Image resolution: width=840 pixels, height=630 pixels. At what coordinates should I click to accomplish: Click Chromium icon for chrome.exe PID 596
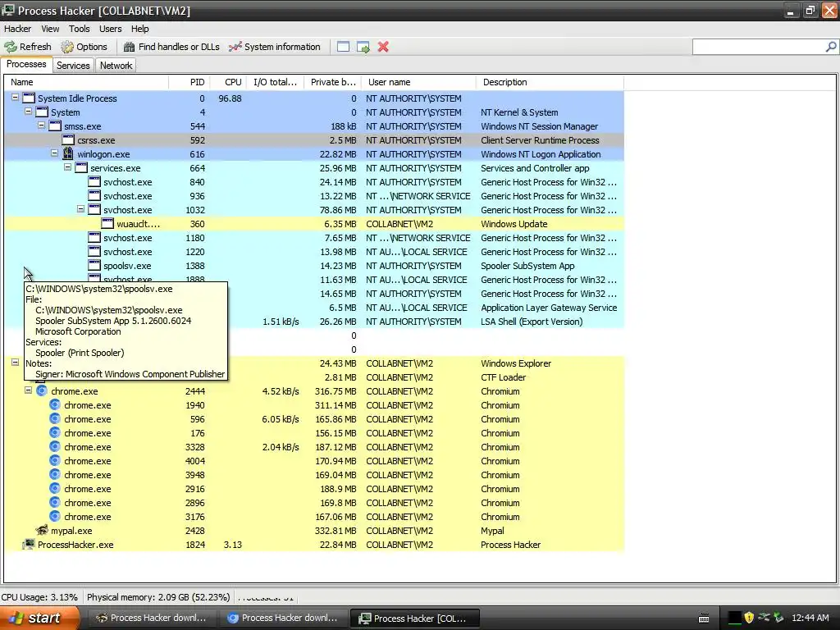pyautogui.click(x=55, y=418)
